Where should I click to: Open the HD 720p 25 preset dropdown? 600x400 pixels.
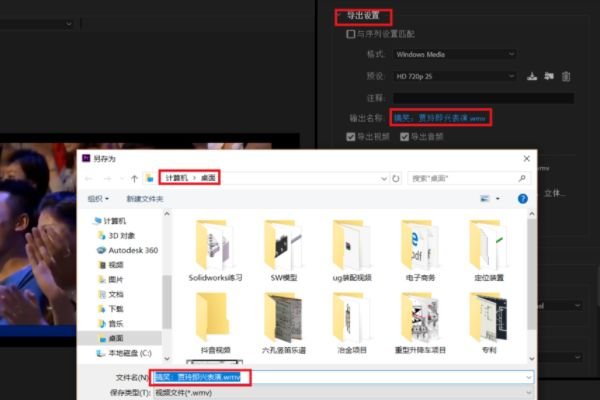click(x=454, y=76)
